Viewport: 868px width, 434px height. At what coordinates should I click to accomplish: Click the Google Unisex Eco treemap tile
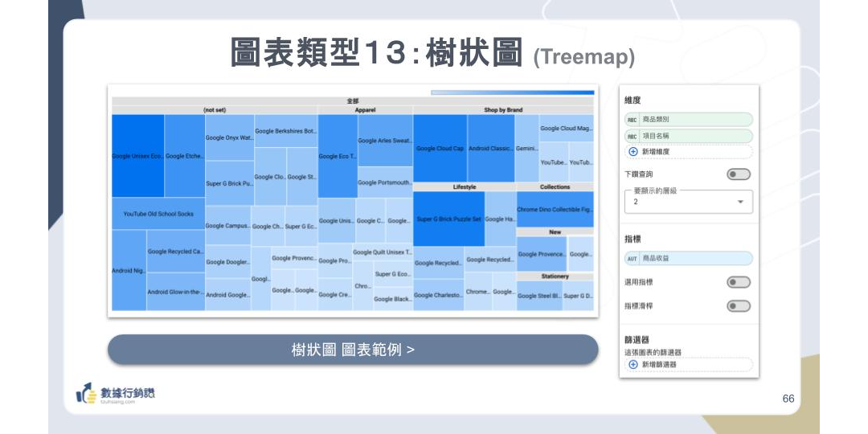coord(138,156)
